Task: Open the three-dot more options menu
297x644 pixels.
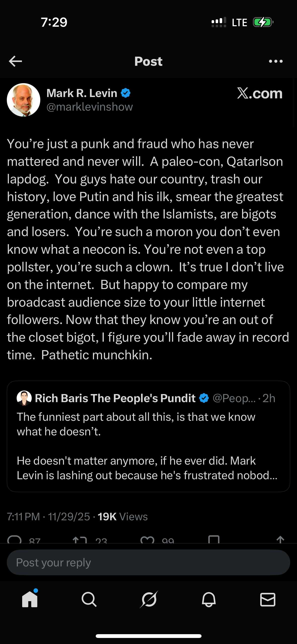Action: pyautogui.click(x=276, y=61)
